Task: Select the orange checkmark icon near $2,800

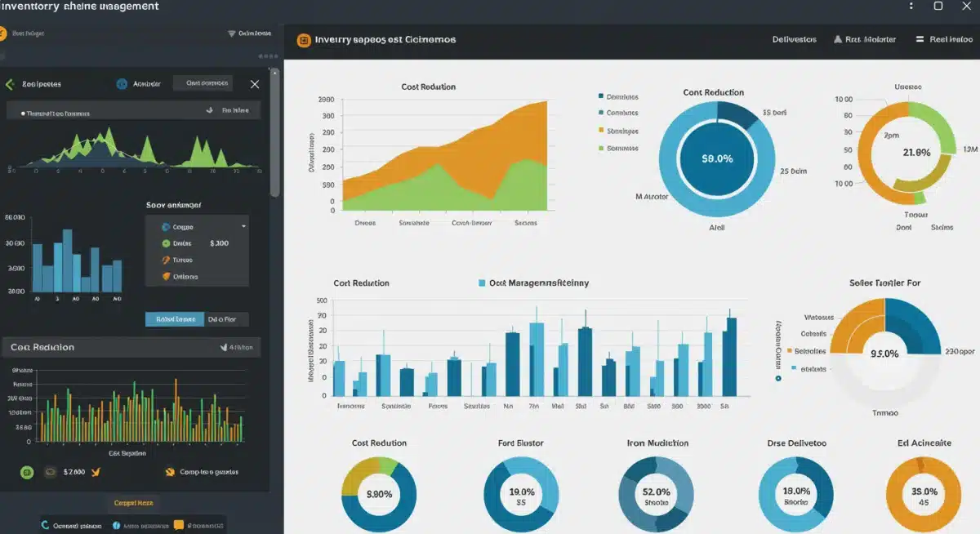Action: click(96, 472)
